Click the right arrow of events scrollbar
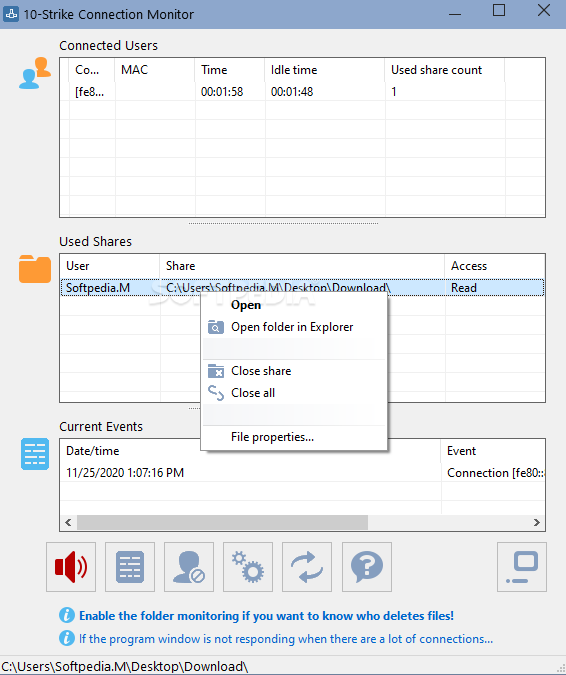566x675 pixels. pyautogui.click(x=536, y=522)
